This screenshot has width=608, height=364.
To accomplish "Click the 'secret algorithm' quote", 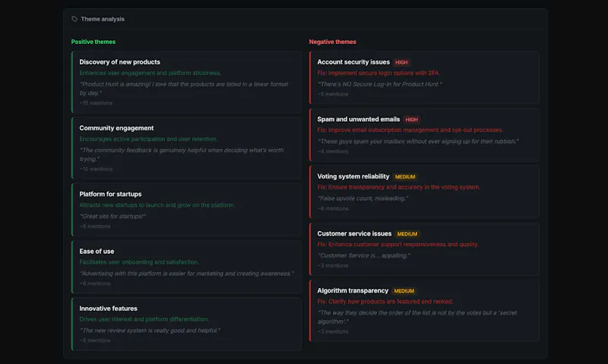I will [x=417, y=317].
